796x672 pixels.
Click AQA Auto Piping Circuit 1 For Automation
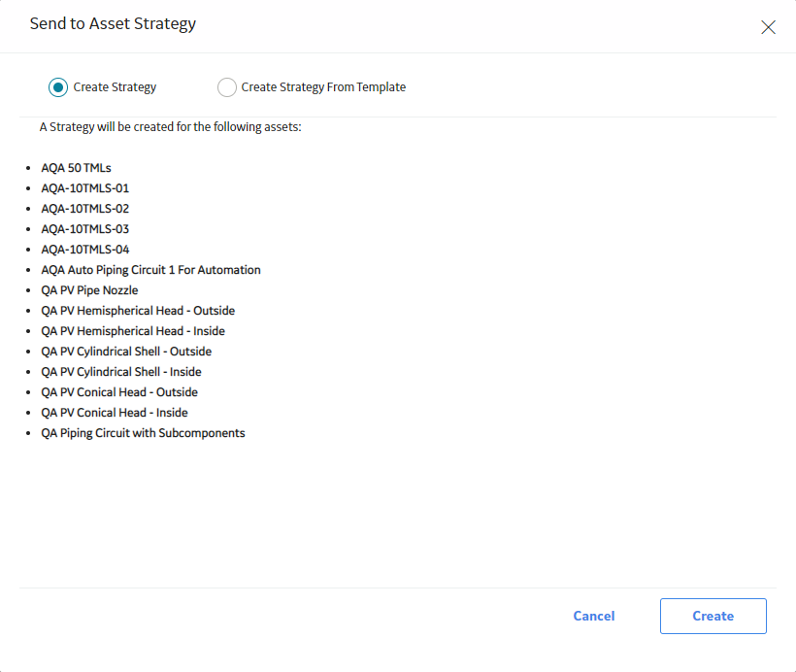pyautogui.click(x=150, y=270)
